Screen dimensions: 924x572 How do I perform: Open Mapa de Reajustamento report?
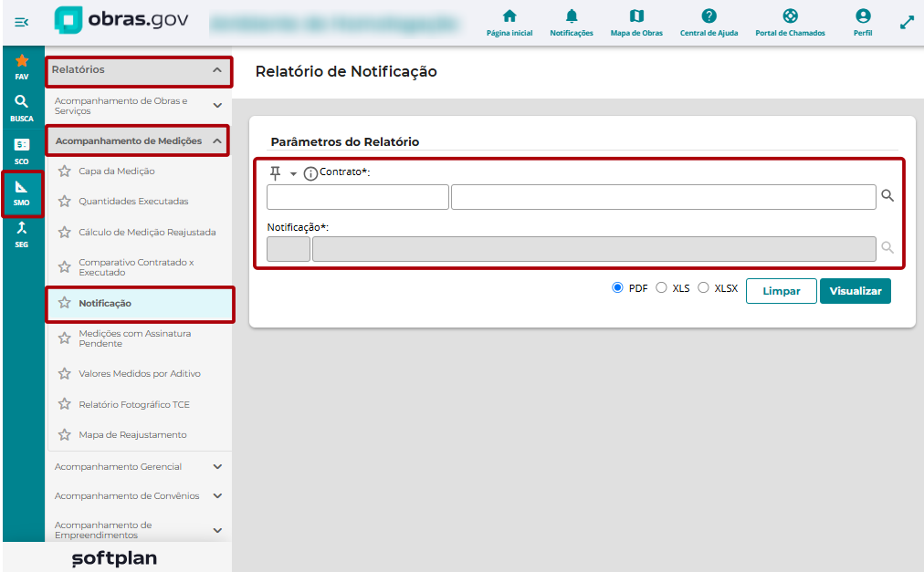(132, 435)
